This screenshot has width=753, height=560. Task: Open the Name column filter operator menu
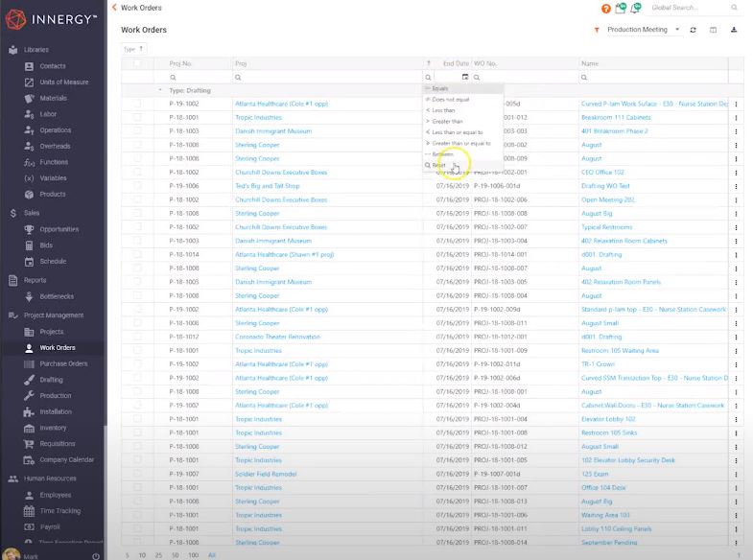click(584, 78)
